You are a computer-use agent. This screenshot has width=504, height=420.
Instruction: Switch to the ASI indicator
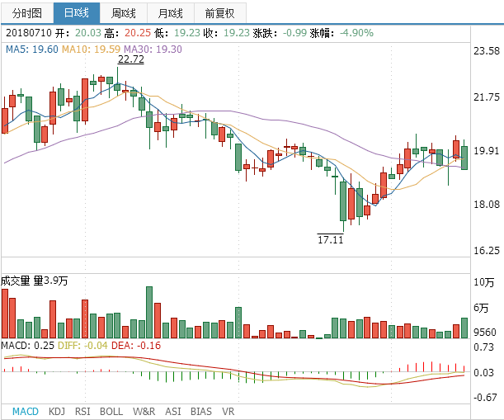pyautogui.click(x=173, y=411)
